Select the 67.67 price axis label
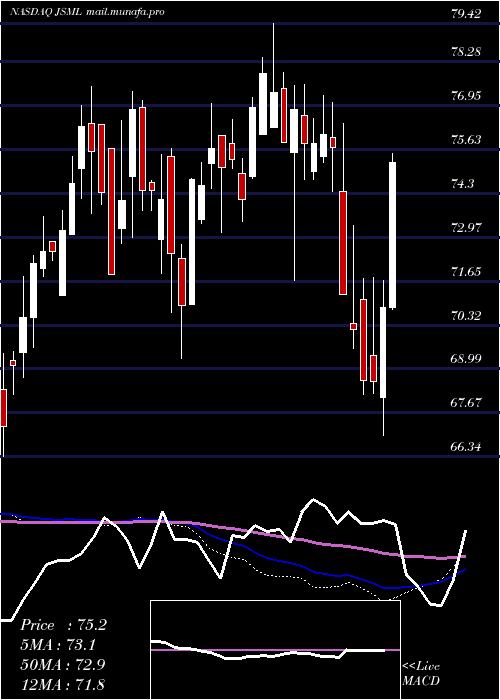This screenshot has height=700, width=500. pos(466,402)
